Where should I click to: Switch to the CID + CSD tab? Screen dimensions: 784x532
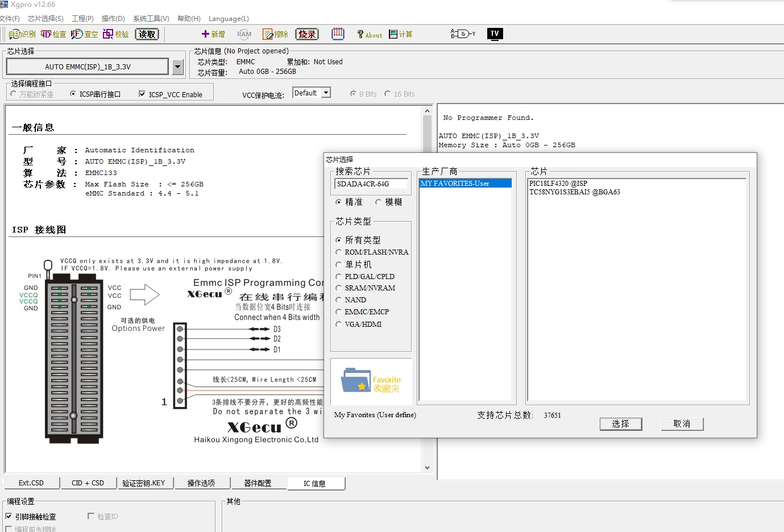coord(88,483)
